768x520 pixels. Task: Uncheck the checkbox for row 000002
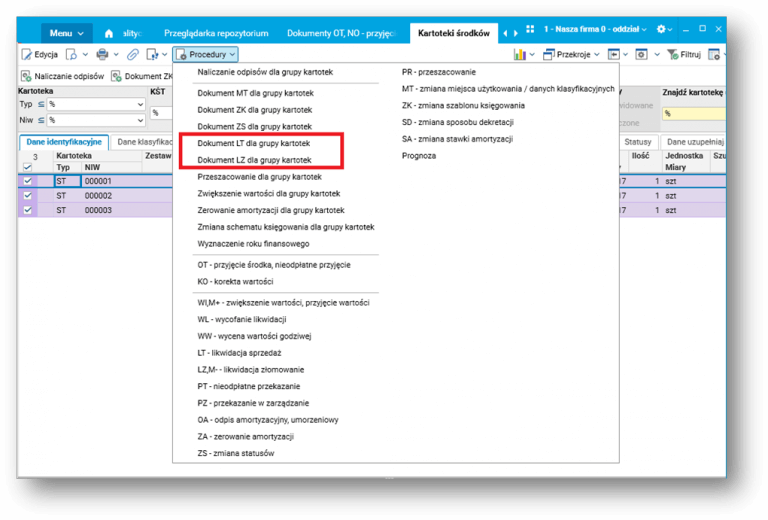point(27,196)
